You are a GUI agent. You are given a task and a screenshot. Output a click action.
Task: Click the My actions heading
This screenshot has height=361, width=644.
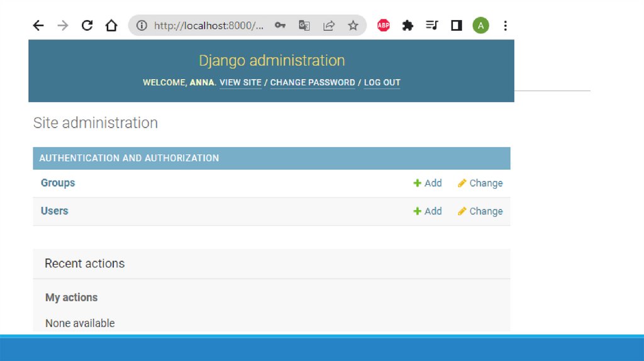72,297
